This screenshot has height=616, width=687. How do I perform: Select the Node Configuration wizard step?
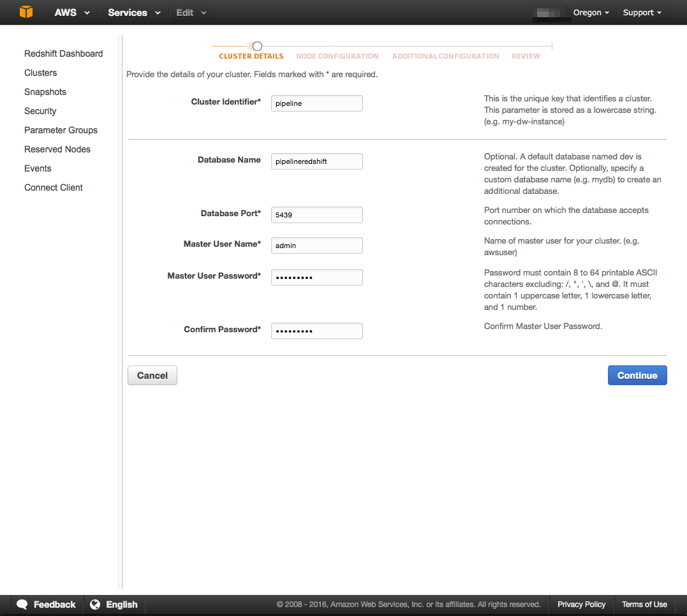(x=337, y=56)
